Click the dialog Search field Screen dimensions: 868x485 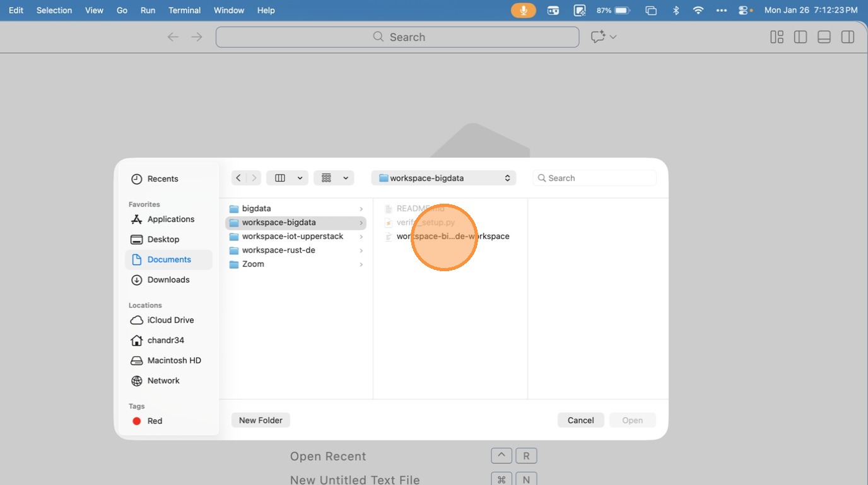(594, 178)
